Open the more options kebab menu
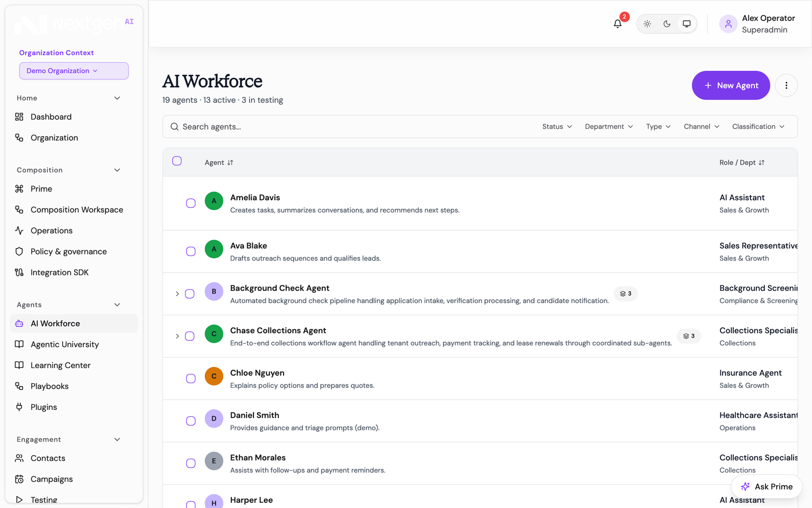812x508 pixels. click(x=786, y=85)
